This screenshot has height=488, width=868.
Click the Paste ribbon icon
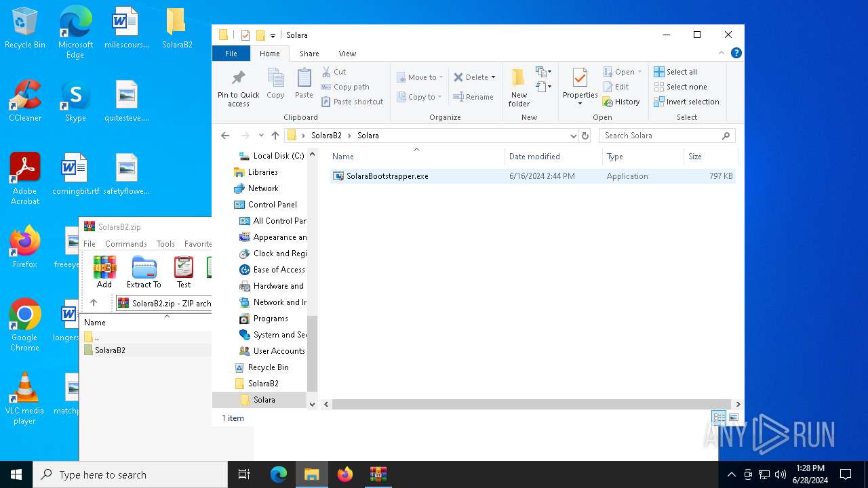coord(304,83)
